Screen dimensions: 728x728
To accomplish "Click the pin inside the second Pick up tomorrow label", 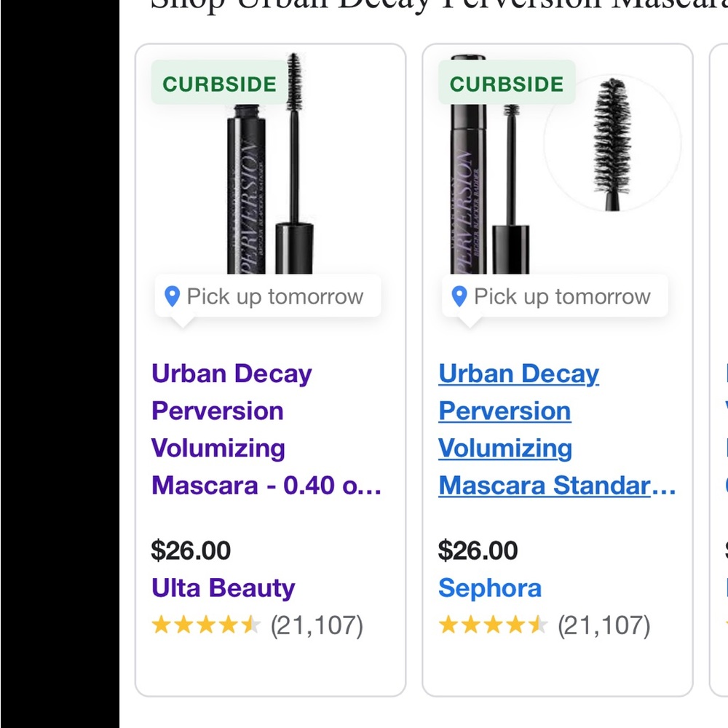I will (x=459, y=296).
